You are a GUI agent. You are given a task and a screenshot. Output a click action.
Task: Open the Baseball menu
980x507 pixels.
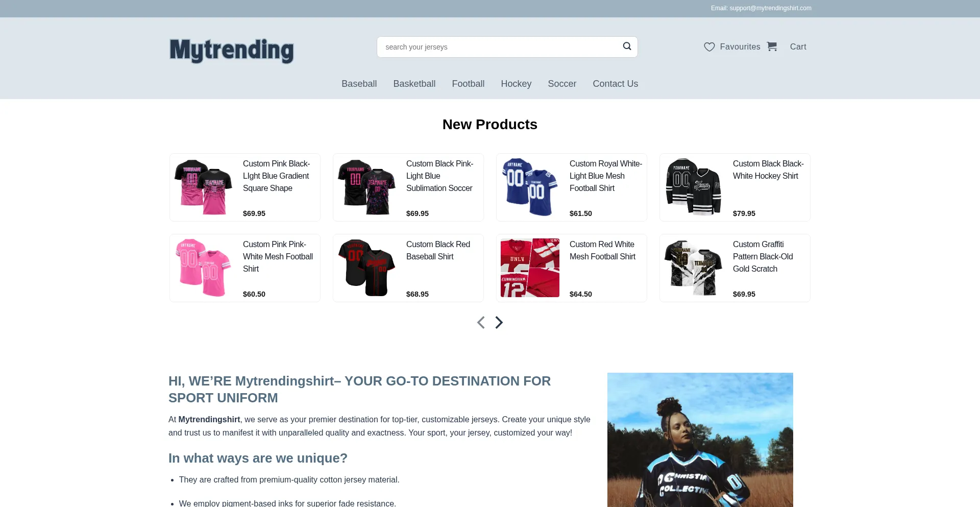[359, 84]
